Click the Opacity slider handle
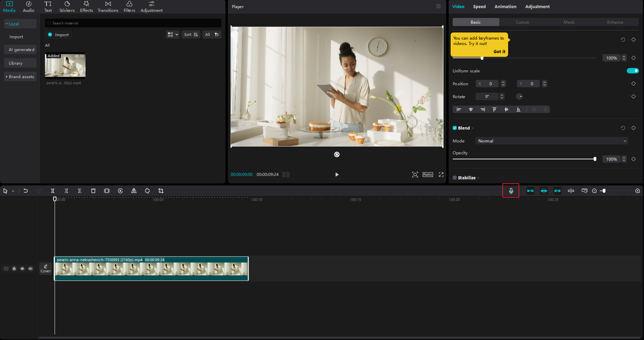Image resolution: width=644 pixels, height=340 pixels. [595, 159]
